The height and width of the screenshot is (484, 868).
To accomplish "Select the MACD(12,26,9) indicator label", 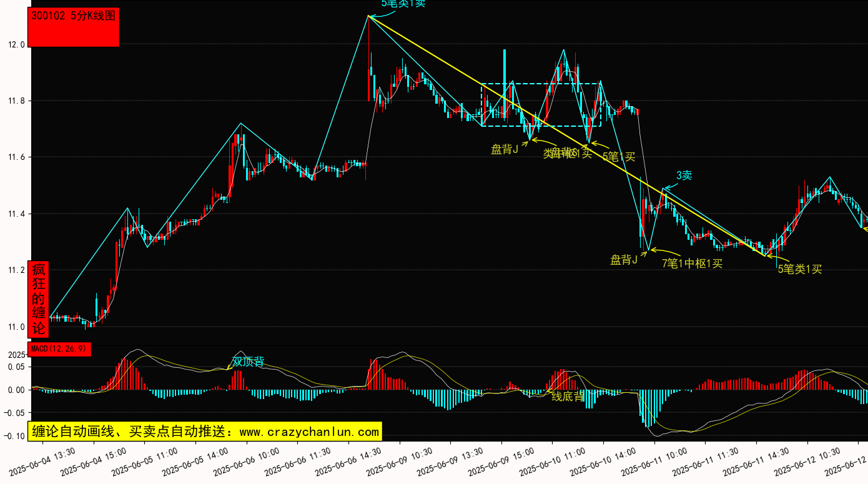I will click(x=60, y=349).
